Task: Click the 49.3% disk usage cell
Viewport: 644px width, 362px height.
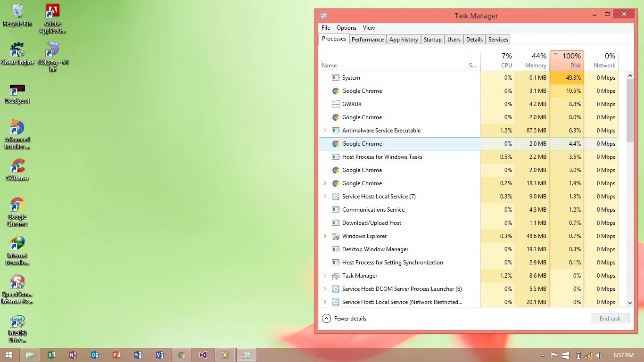Action: pos(567,78)
